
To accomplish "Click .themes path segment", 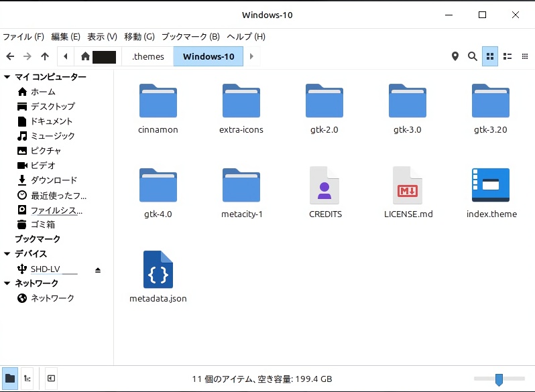I will [147, 56].
